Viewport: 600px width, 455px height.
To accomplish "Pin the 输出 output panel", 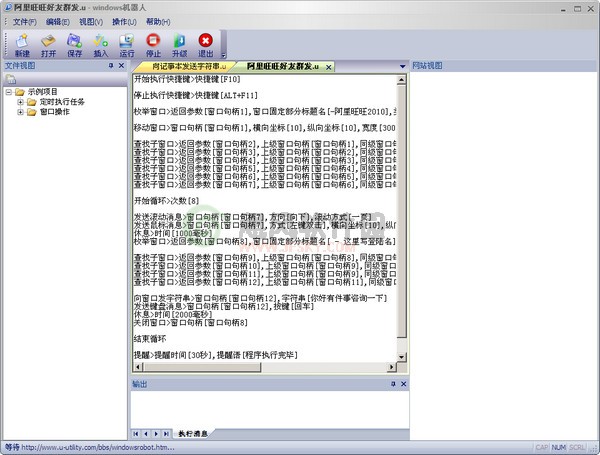I will pyautogui.click(x=393, y=384).
